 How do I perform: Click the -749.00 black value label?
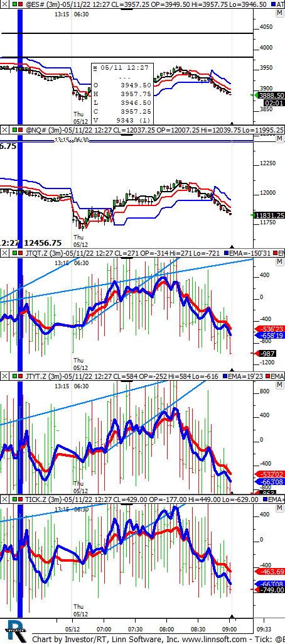269,590
